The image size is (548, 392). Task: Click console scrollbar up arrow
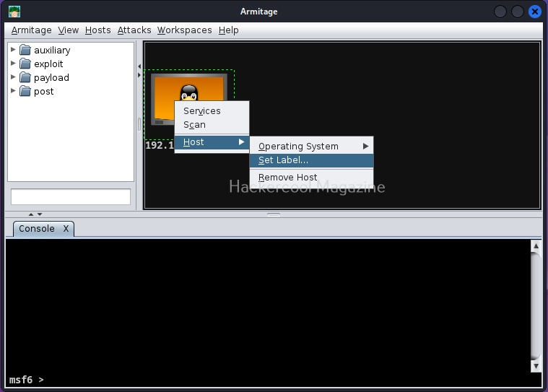point(536,246)
